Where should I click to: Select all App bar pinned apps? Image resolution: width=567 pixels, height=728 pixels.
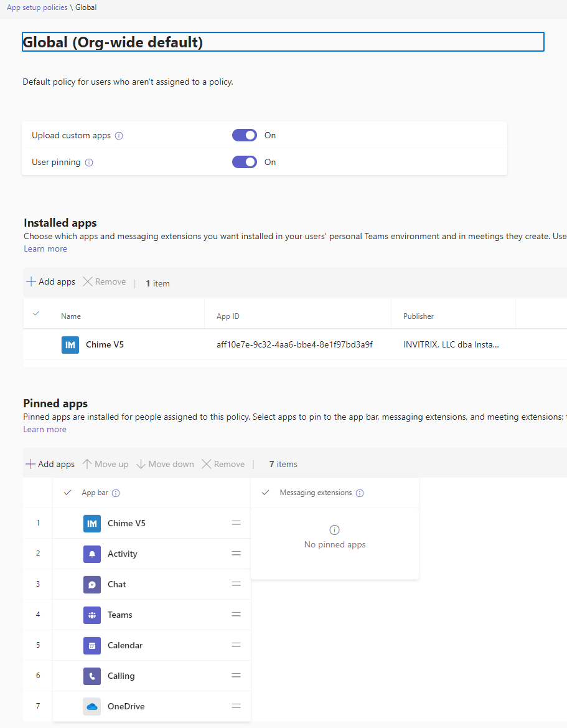pyautogui.click(x=67, y=493)
